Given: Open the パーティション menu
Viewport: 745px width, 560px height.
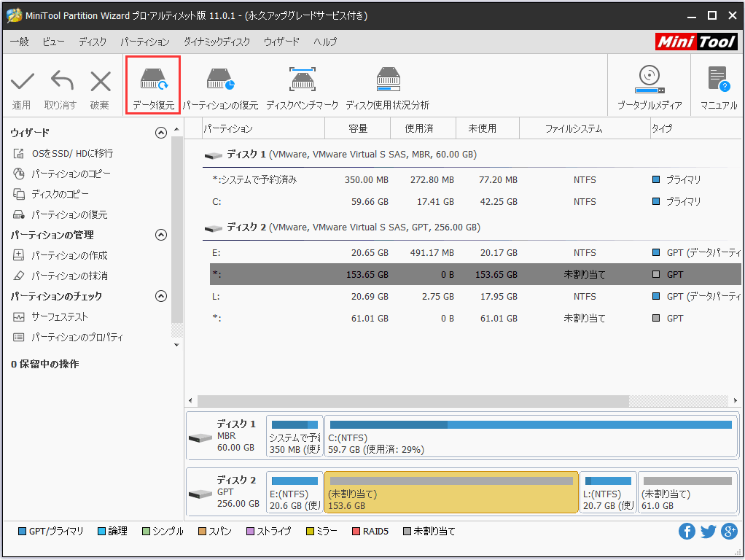Looking at the screenshot, I should coord(145,42).
